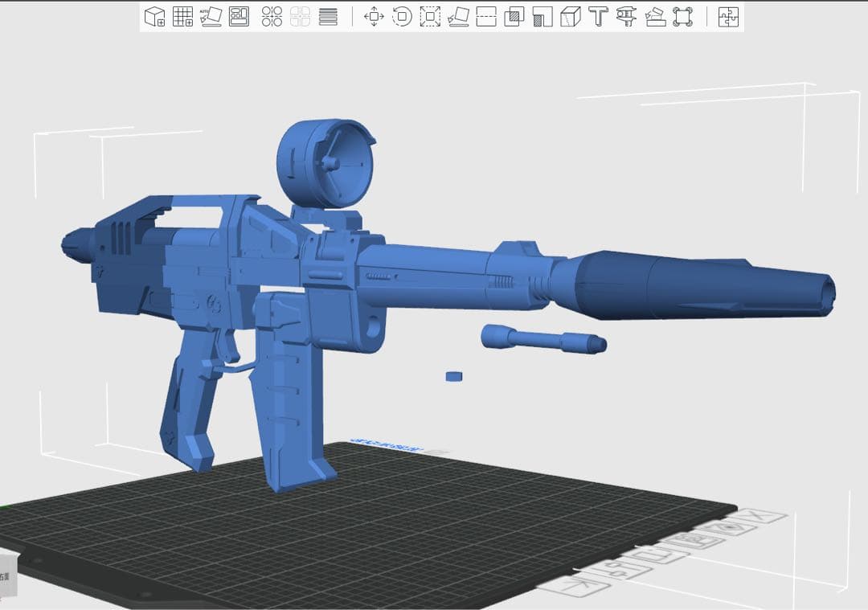
Task: Activate the Rotate tool
Action: point(402,17)
